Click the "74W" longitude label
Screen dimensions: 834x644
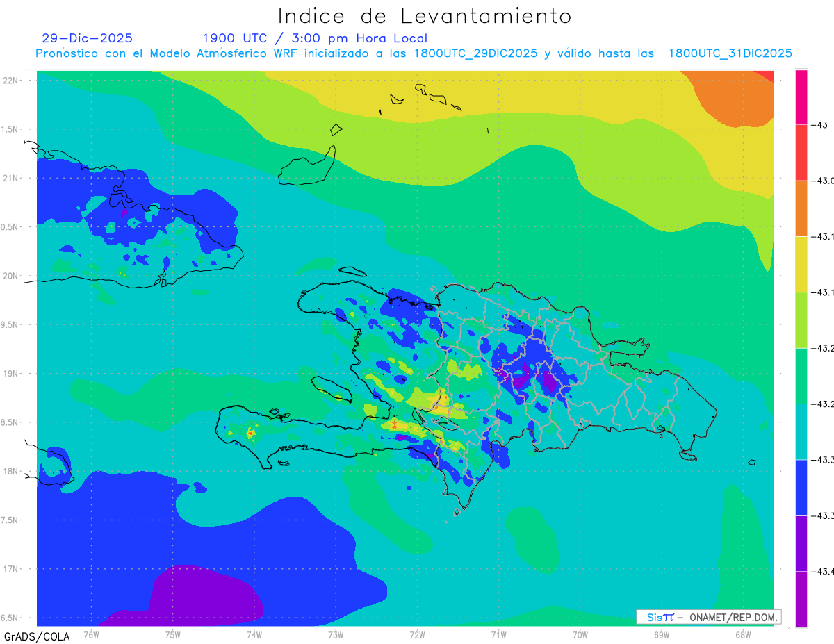coord(254,634)
